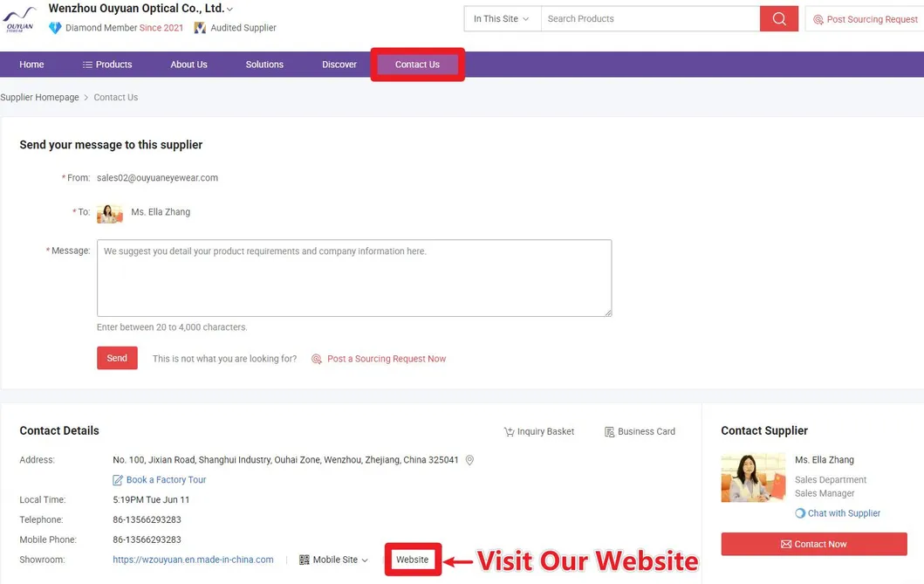Open the Post Sourcing Request link
This screenshot has width=924, height=584.
click(873, 19)
